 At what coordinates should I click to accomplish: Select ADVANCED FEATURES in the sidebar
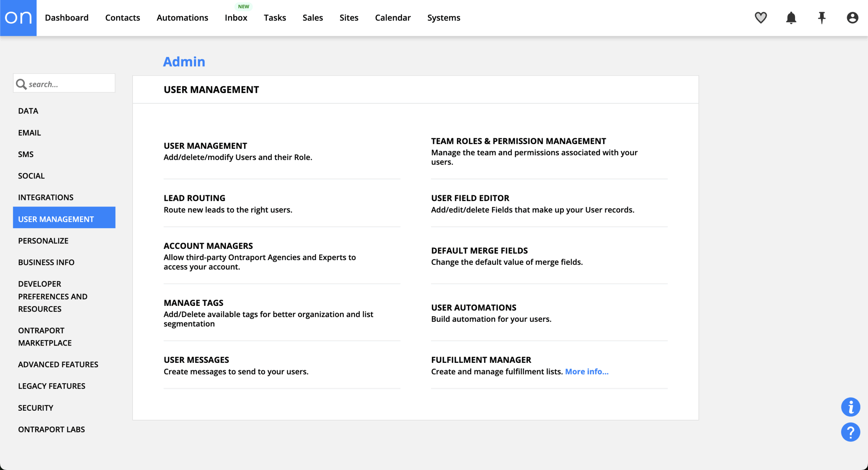(58, 365)
